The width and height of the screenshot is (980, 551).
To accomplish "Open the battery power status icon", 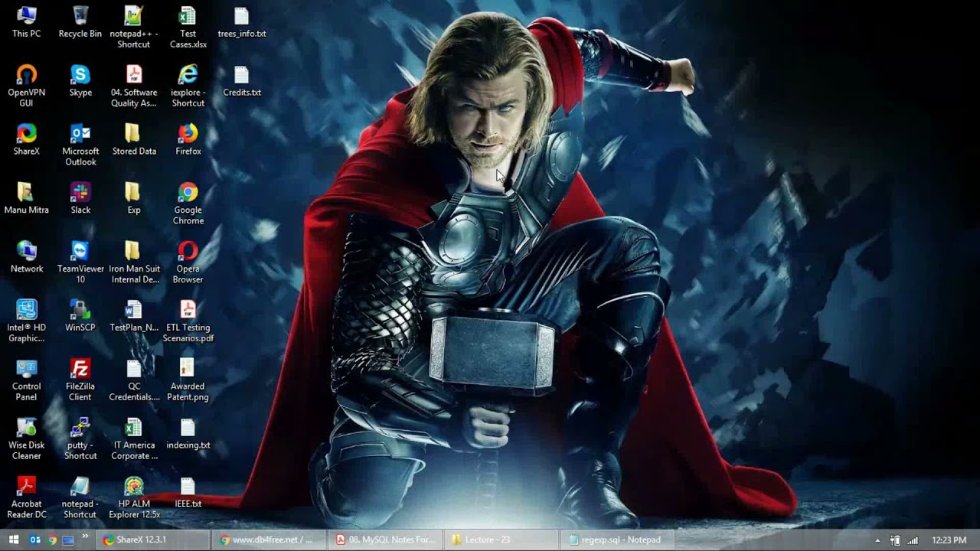I will (x=895, y=540).
